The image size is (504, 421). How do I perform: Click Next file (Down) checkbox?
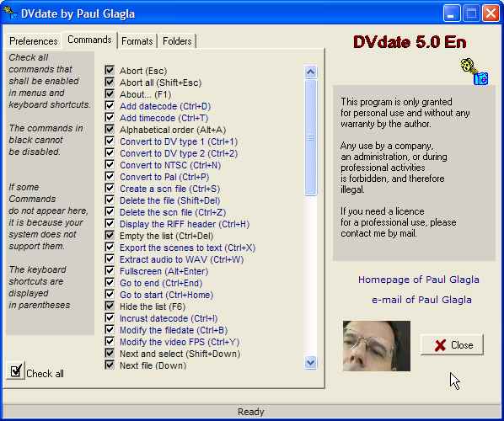[110, 365]
